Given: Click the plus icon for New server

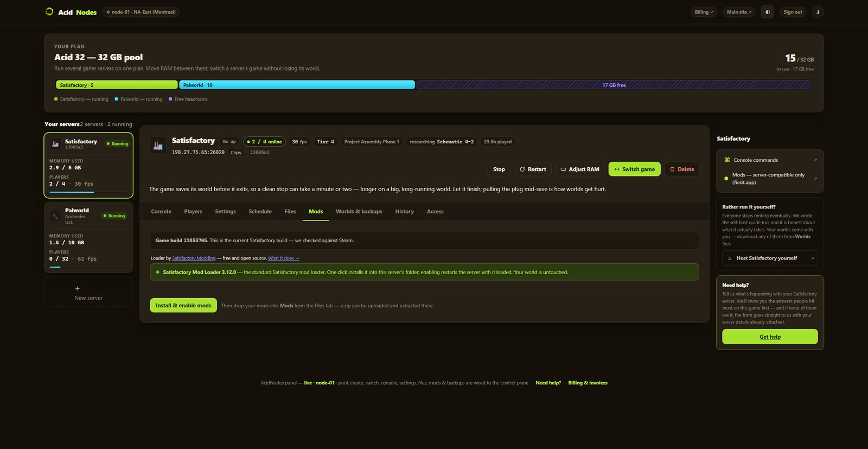Looking at the screenshot, I should 77,288.
